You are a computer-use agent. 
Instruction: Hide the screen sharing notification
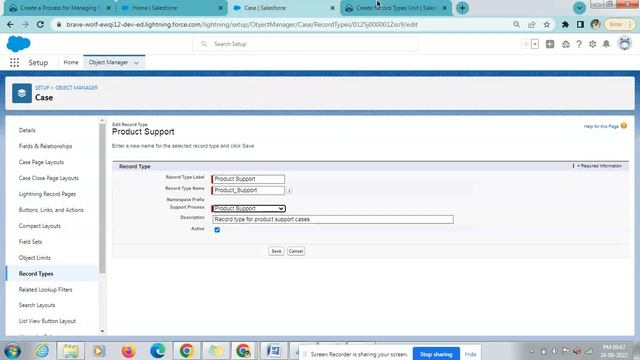(470, 354)
